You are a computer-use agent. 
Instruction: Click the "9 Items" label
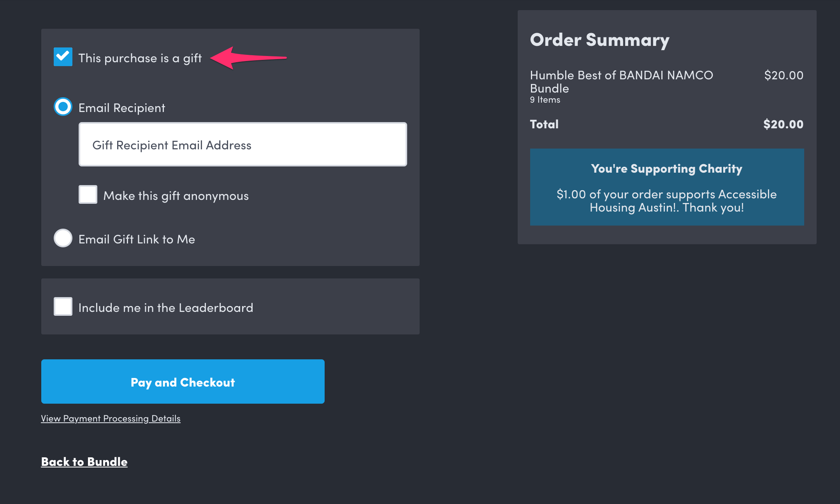coord(545,100)
